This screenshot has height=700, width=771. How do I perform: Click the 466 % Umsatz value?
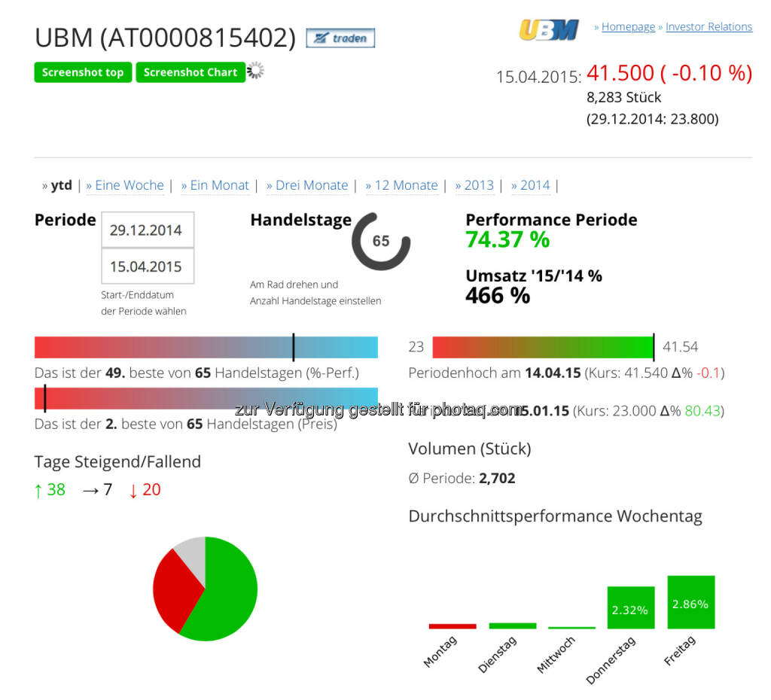tap(498, 296)
